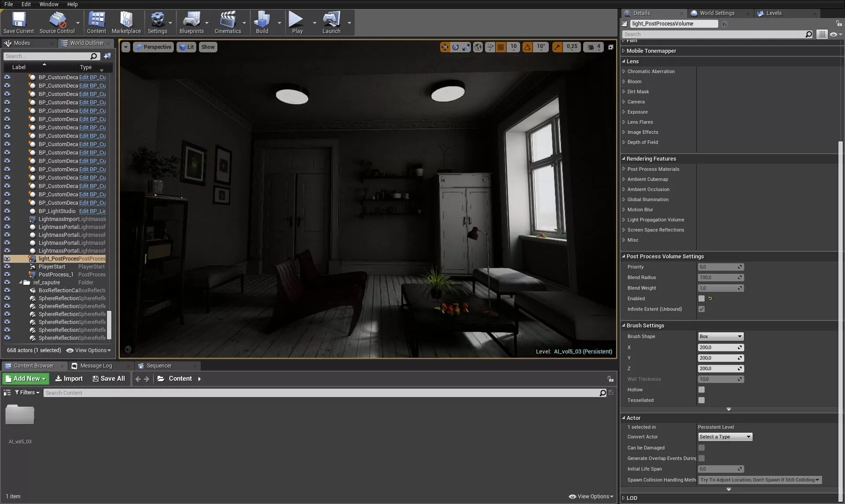Expand the Bloom lens section
The height and width of the screenshot is (504, 845).
tap(634, 81)
